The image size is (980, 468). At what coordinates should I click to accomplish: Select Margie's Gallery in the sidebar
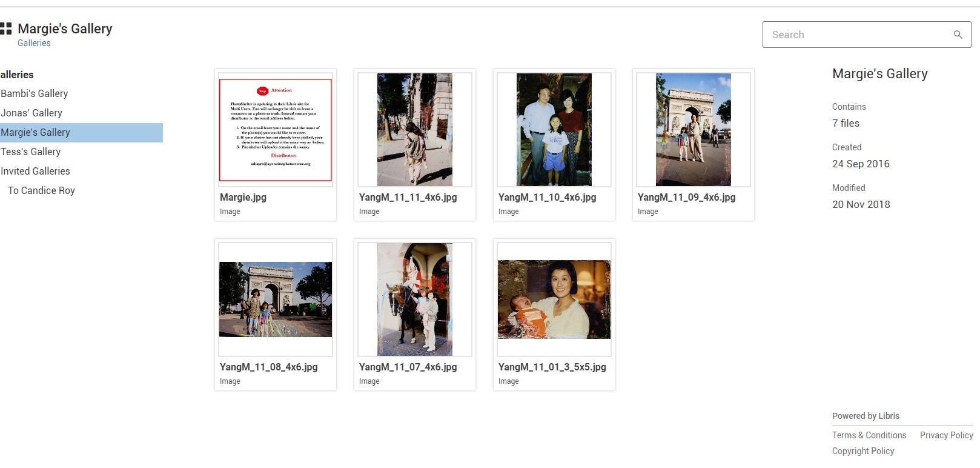coord(81,132)
